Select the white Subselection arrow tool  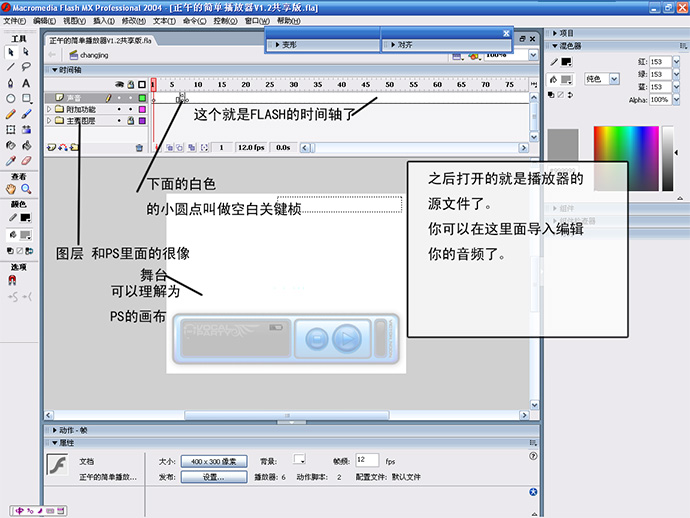pyautogui.click(x=26, y=52)
